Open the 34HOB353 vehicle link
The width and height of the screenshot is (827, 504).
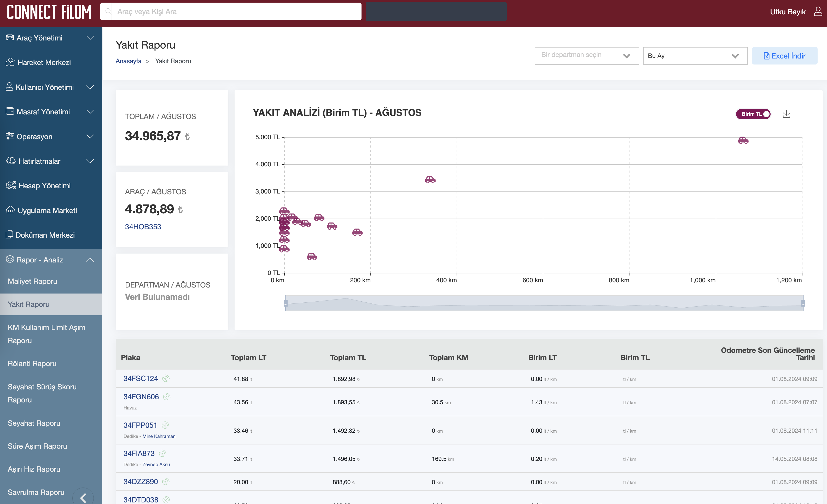pos(143,226)
